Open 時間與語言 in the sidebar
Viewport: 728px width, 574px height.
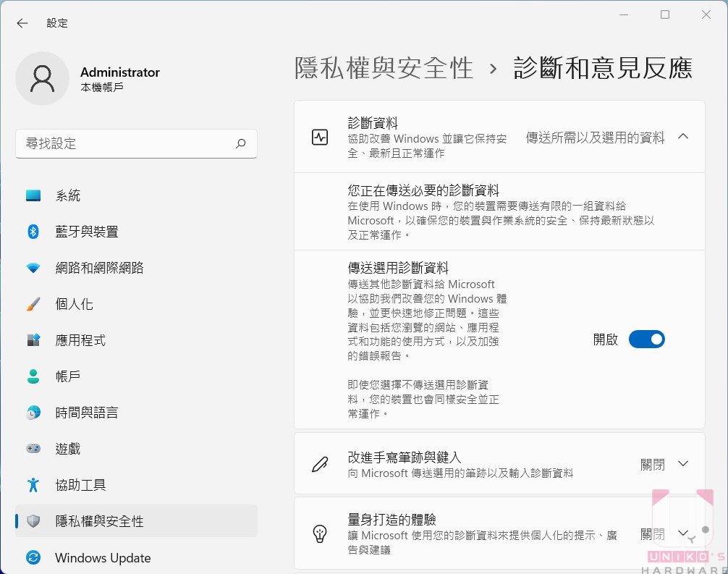[x=136, y=413]
